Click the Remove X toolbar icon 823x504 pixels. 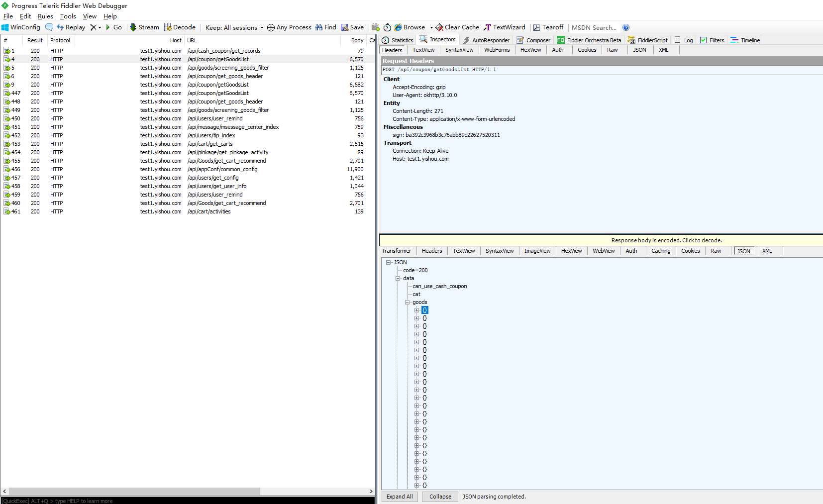click(x=93, y=27)
